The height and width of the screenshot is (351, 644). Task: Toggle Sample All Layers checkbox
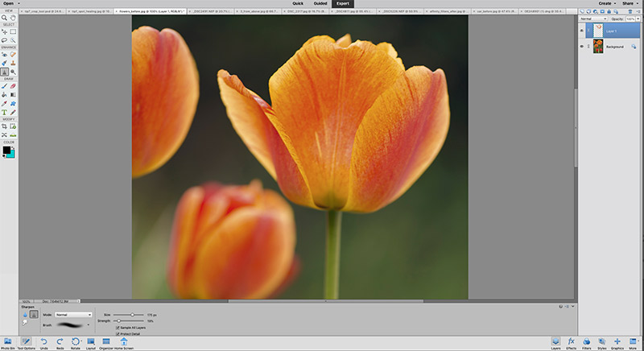118,328
